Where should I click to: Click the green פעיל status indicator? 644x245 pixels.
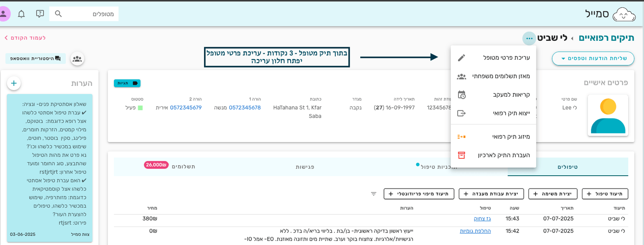click(140, 108)
